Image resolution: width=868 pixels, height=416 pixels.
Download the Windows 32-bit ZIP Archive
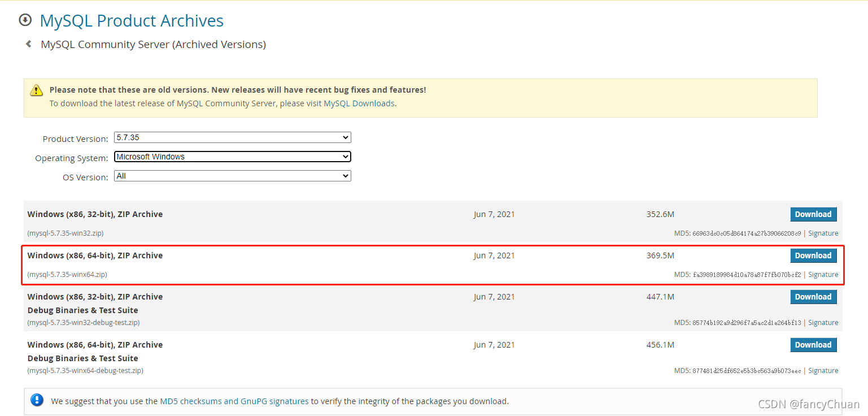[813, 214]
